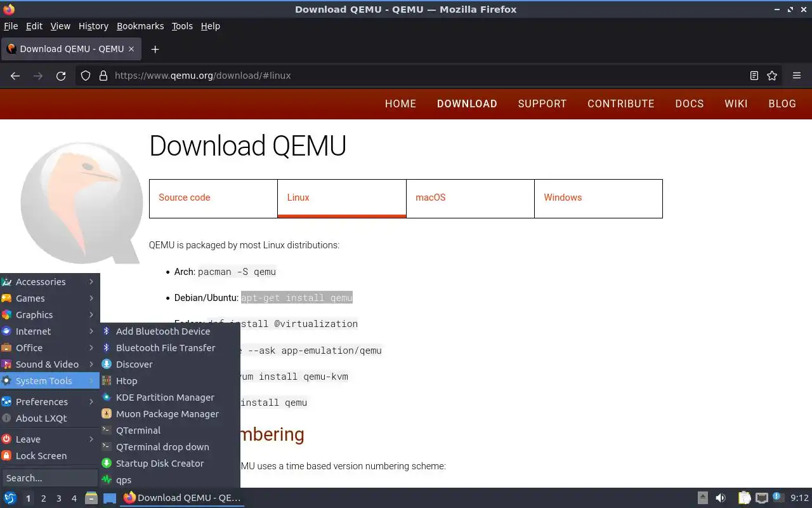Click the Muon Package Manager icon
The height and width of the screenshot is (508, 812).
pos(107,414)
